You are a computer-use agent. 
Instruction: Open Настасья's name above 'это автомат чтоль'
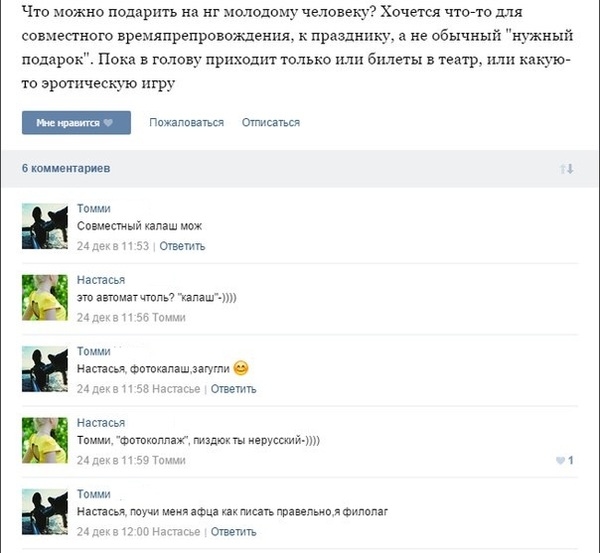pyautogui.click(x=101, y=280)
